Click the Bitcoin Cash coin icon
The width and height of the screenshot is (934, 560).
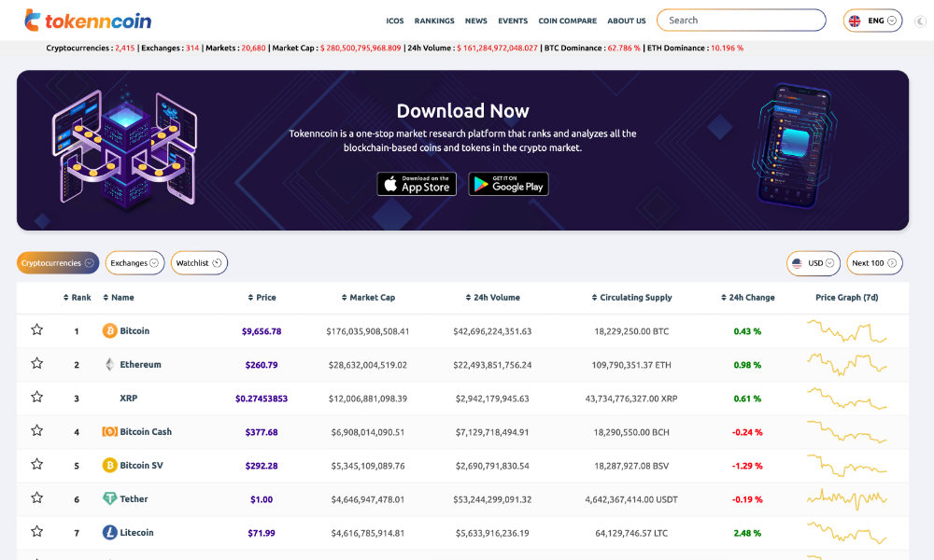click(x=109, y=432)
